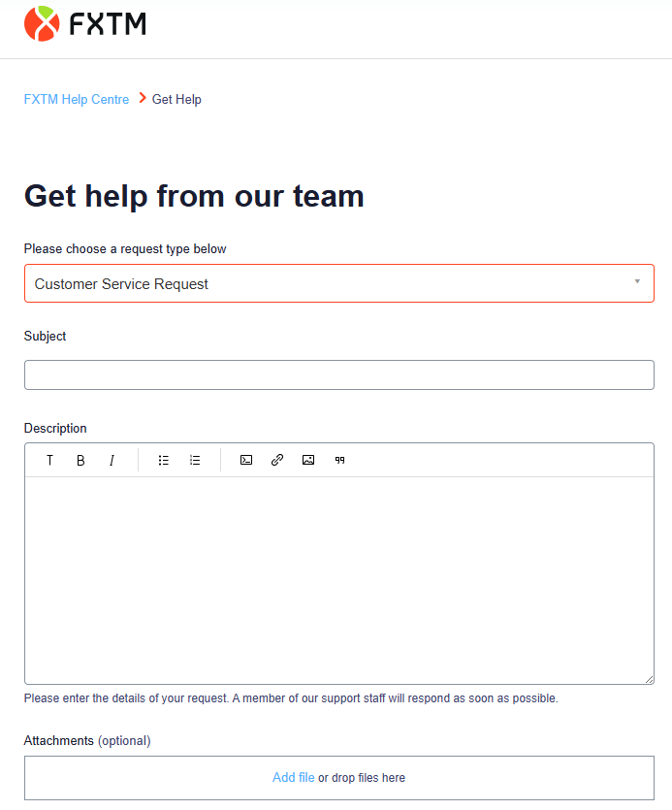
Task: Add a hyperlink using the link icon
Action: pyautogui.click(x=277, y=460)
